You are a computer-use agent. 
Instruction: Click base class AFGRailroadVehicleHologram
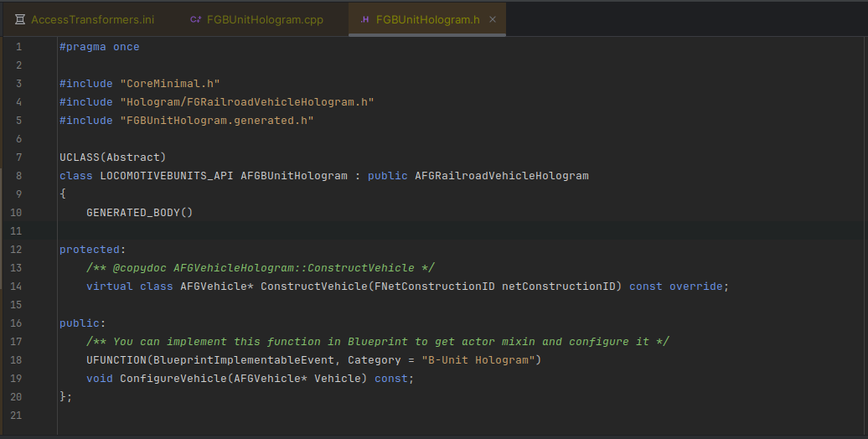coord(502,175)
